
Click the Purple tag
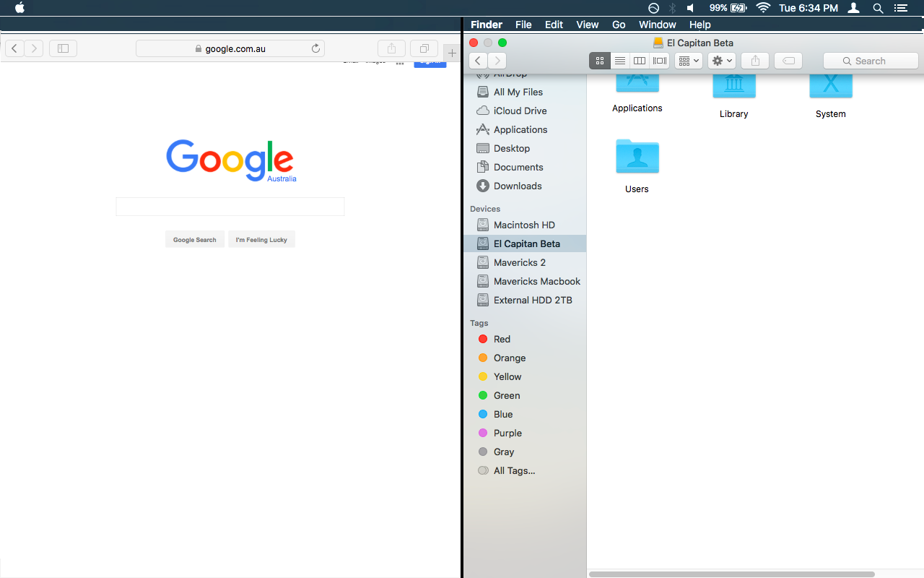pos(525,433)
